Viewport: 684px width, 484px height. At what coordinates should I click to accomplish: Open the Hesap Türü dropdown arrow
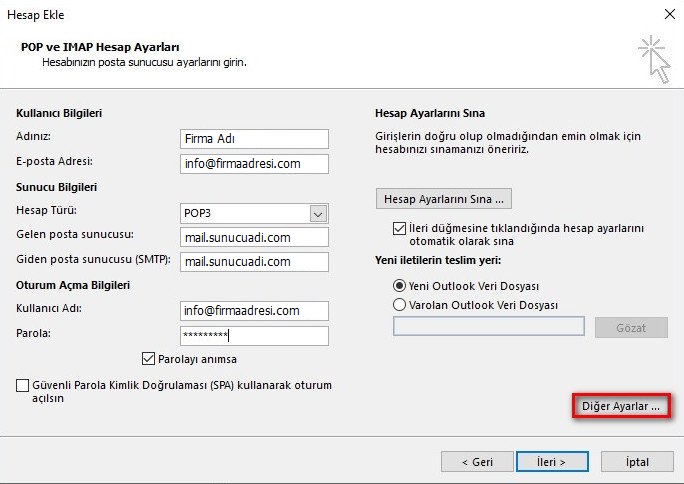[318, 214]
